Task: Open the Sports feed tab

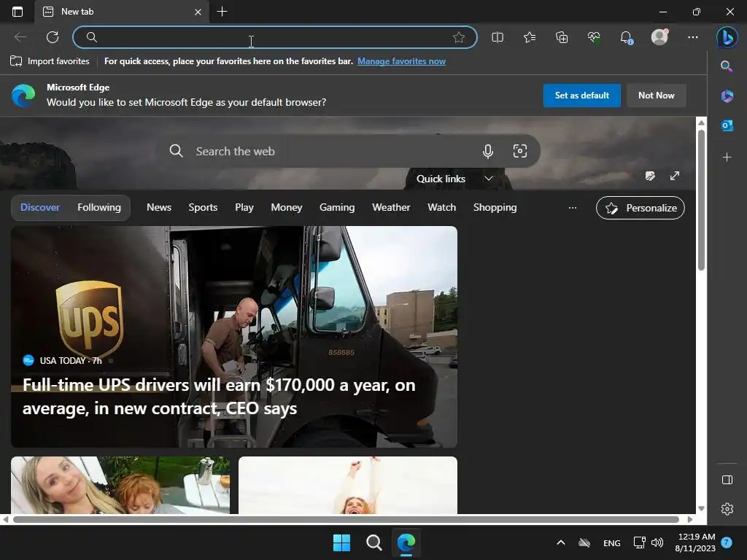Action: [x=203, y=207]
